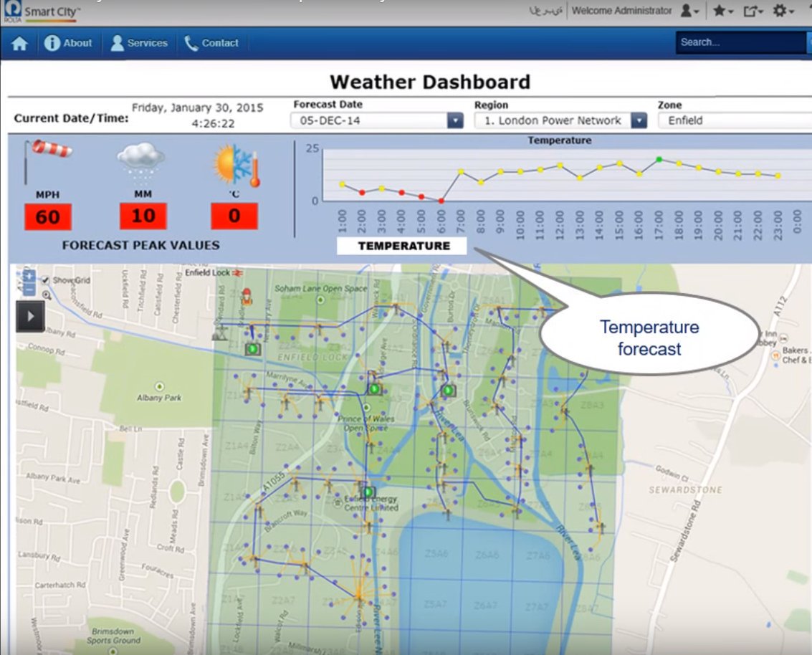This screenshot has width=812, height=655.
Task: Open the About menu item
Action: coord(68,43)
